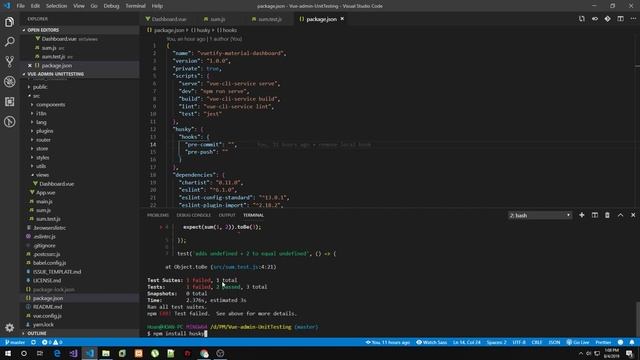Close the package.json editor tab
Screen dimensions: 640x360
342,19
